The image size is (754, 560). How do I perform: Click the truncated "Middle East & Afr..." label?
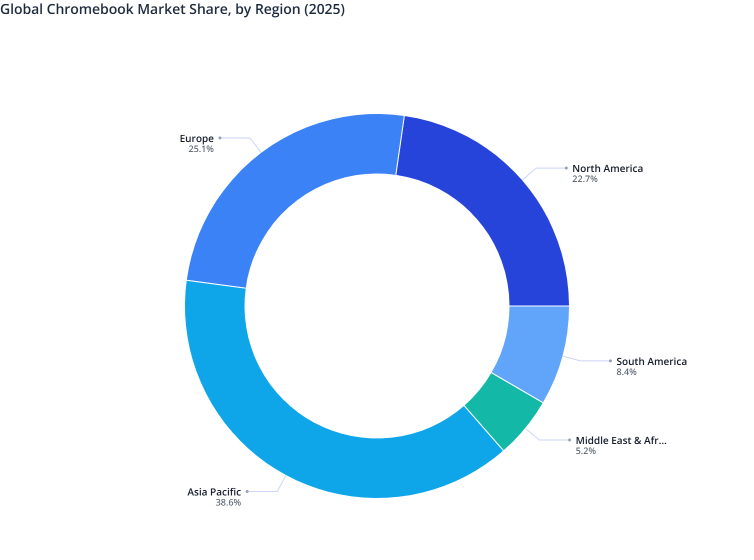pos(621,440)
